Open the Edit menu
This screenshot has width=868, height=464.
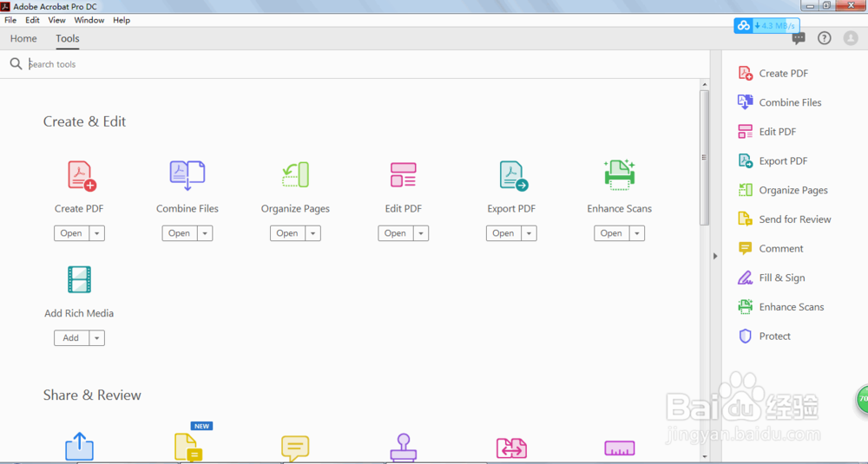(33, 20)
